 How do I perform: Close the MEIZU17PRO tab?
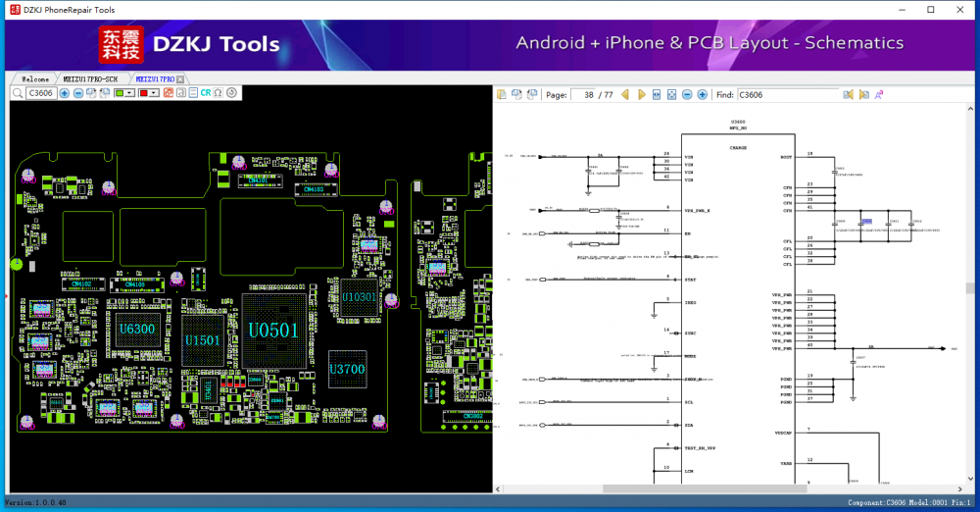click(x=180, y=78)
